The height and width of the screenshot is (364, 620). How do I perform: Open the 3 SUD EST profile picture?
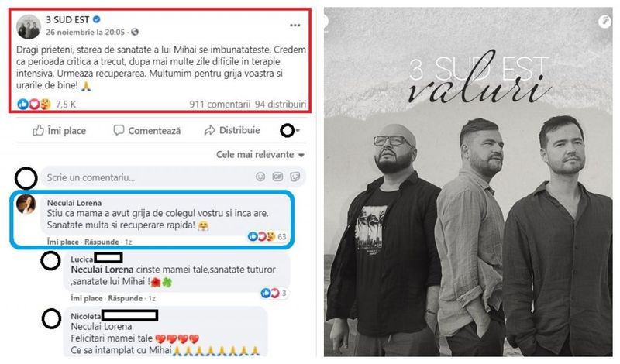pos(29,27)
